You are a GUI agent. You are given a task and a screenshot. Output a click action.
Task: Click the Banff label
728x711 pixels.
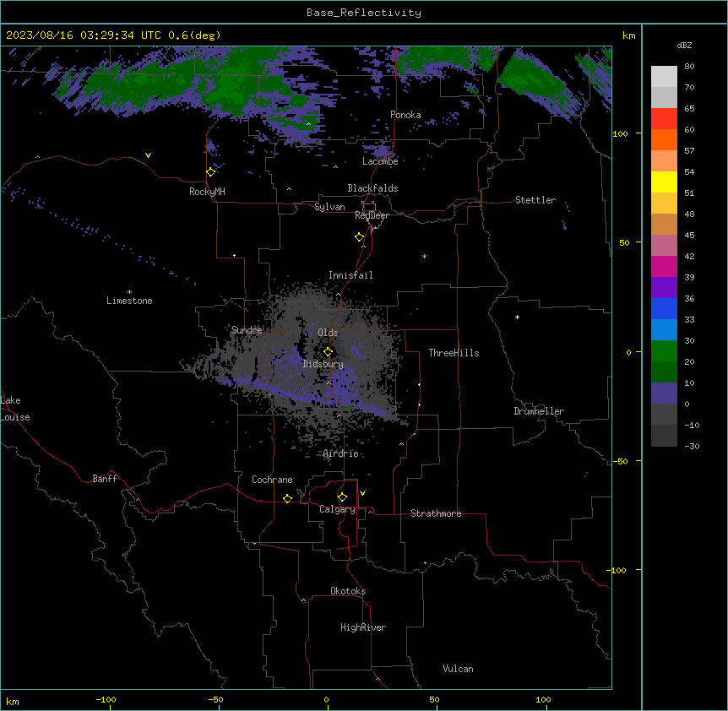(105, 479)
